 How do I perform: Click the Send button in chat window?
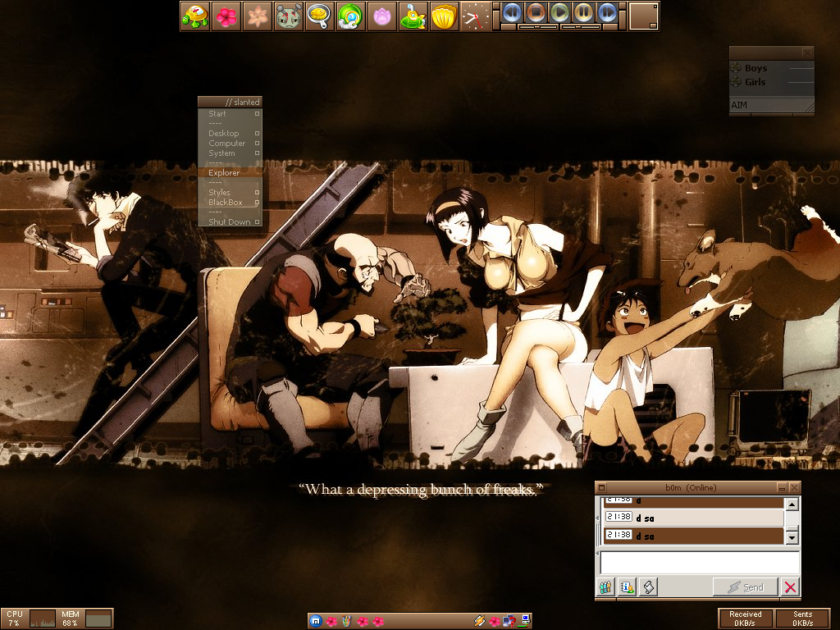pos(745,587)
